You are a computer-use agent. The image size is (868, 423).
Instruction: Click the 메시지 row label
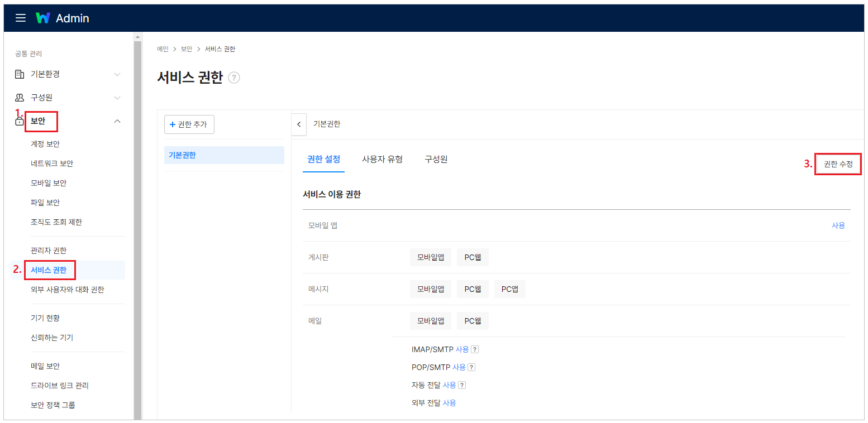point(319,289)
